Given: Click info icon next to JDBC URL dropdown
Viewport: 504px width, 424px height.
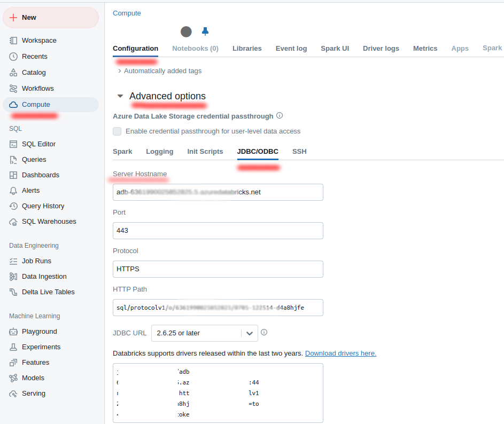Looking at the screenshot, I should pos(264,332).
